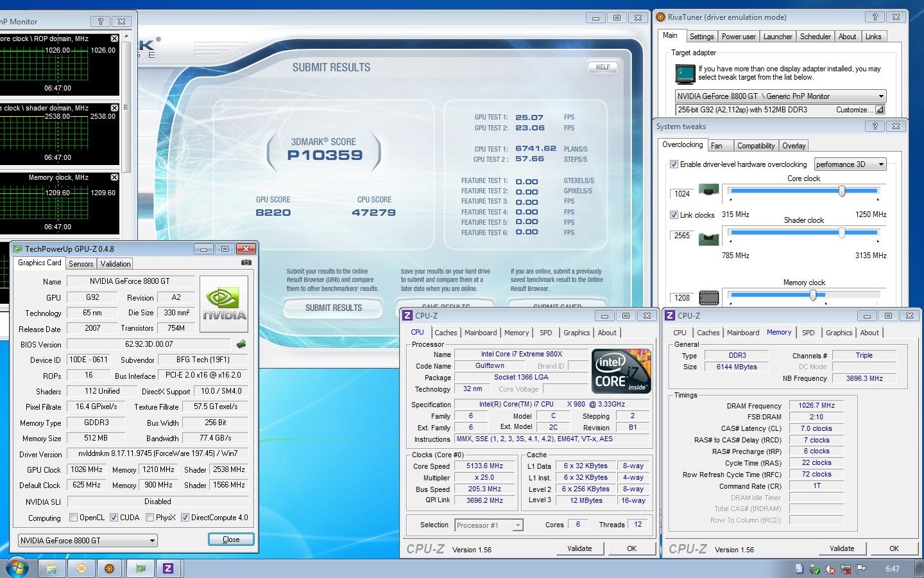Image resolution: width=924 pixels, height=578 pixels.
Task: Open the Power user tab in RivaTuner
Action: click(x=739, y=37)
